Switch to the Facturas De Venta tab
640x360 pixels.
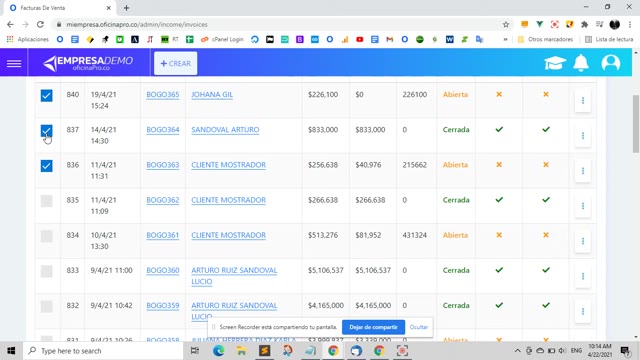tap(60, 8)
